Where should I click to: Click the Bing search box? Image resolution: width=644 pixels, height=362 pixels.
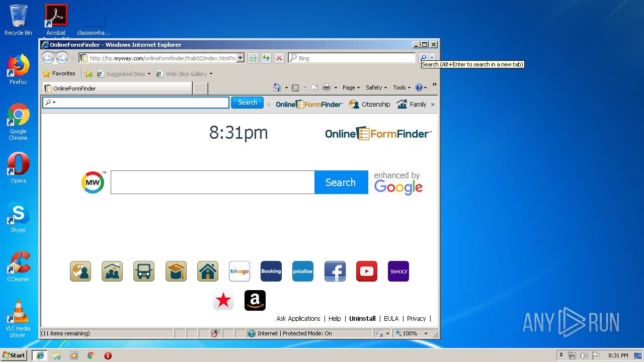[352, 58]
